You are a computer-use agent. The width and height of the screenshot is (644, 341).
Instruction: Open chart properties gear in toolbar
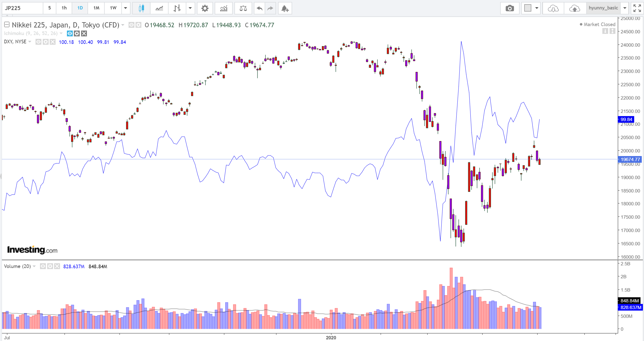click(x=205, y=8)
